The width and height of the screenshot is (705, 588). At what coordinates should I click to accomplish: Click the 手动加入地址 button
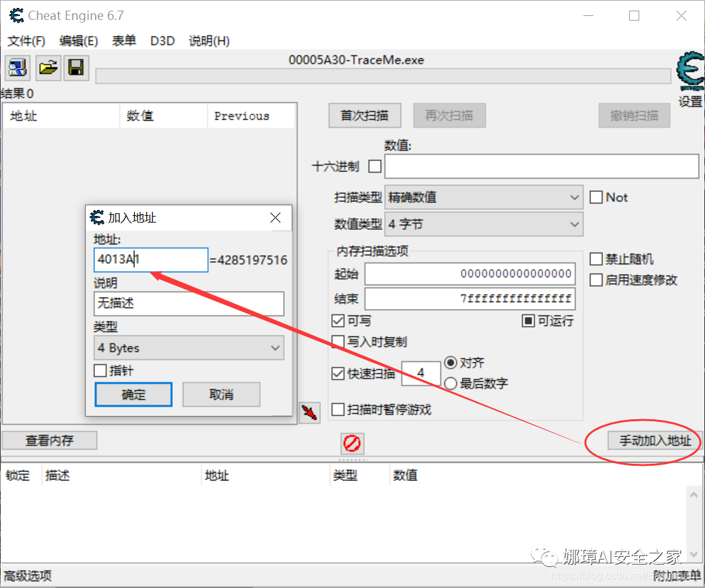pyautogui.click(x=655, y=441)
